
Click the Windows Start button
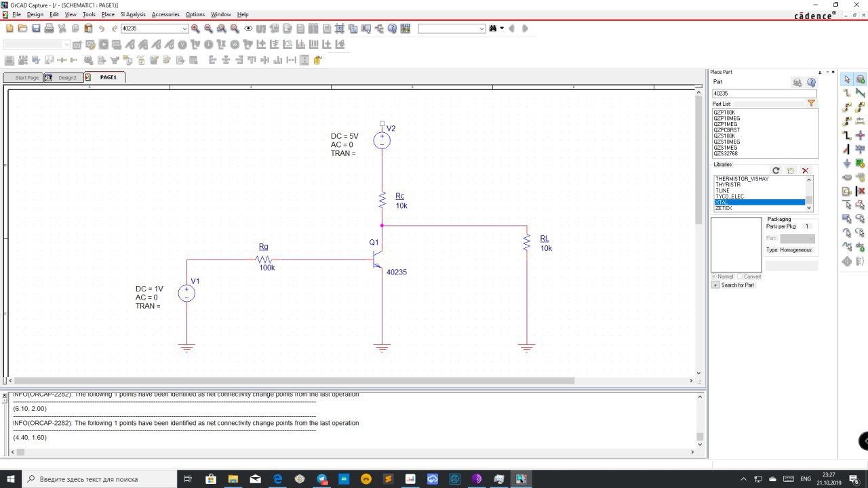pyautogui.click(x=11, y=479)
